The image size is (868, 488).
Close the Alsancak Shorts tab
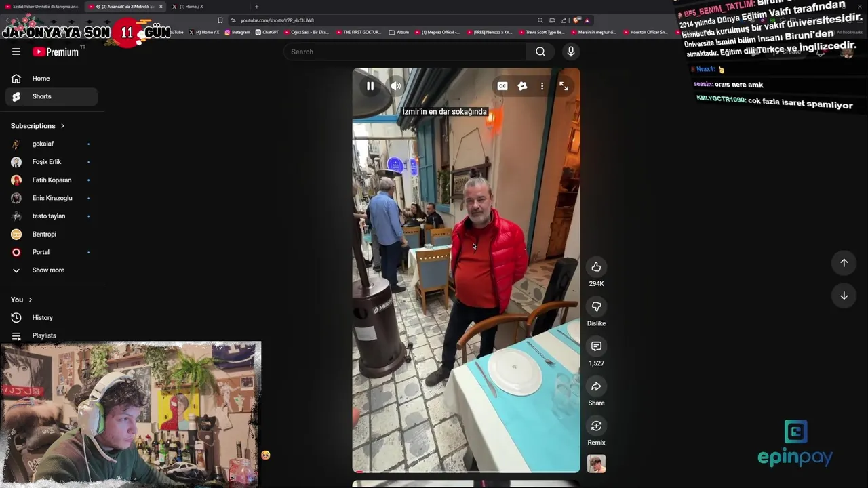click(161, 7)
